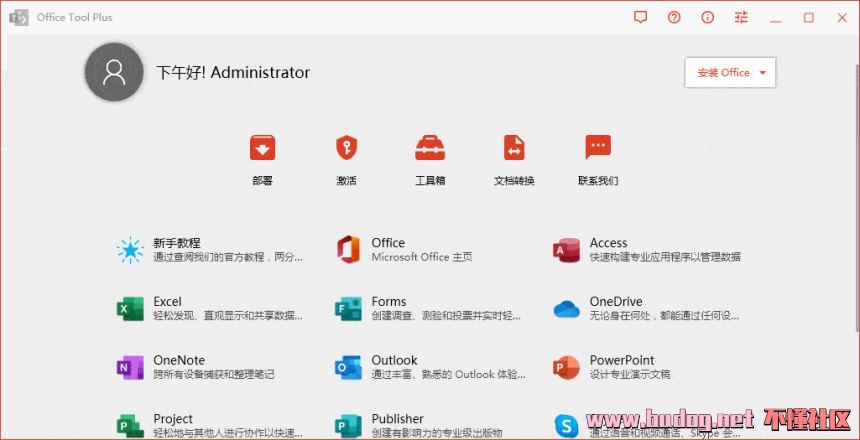
Task: Click the 文档转换 label
Action: [514, 180]
